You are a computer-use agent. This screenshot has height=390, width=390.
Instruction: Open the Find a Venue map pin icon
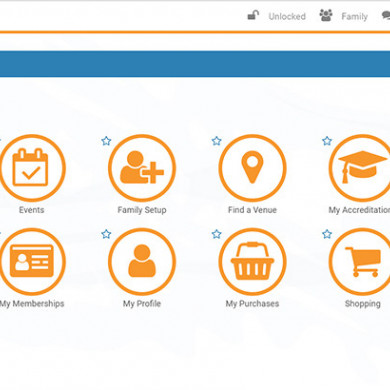[252, 168]
